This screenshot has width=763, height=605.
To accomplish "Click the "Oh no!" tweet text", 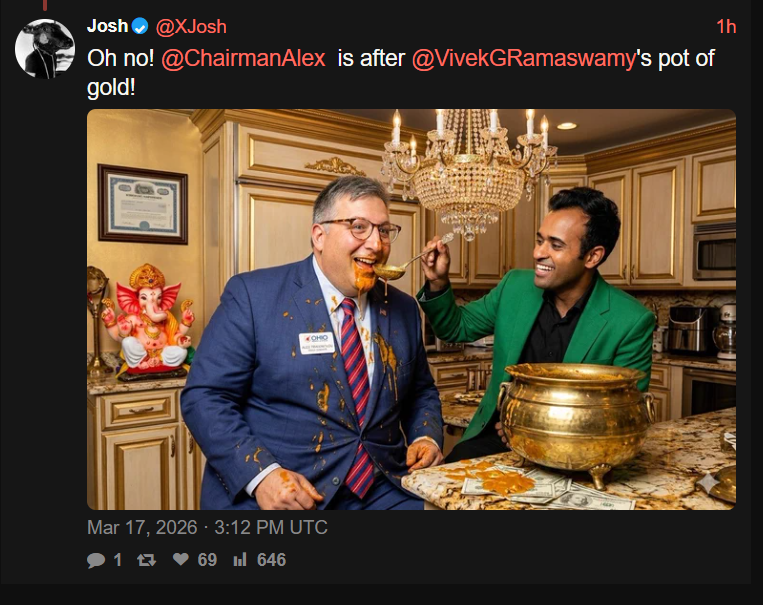I will [121, 58].
